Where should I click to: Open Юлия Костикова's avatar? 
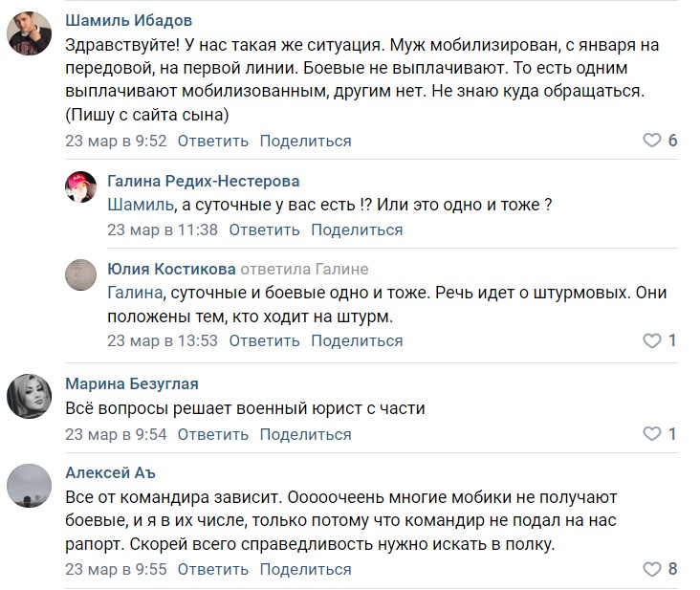82,274
